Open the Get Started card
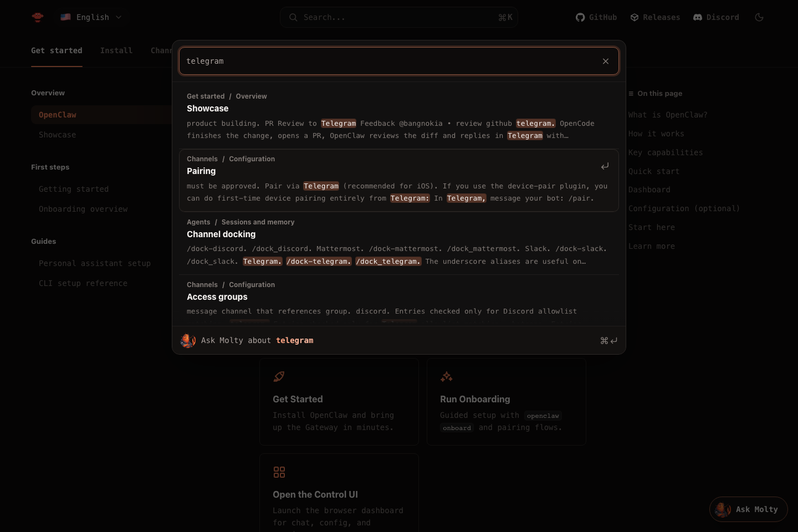The image size is (798, 532). (339, 402)
